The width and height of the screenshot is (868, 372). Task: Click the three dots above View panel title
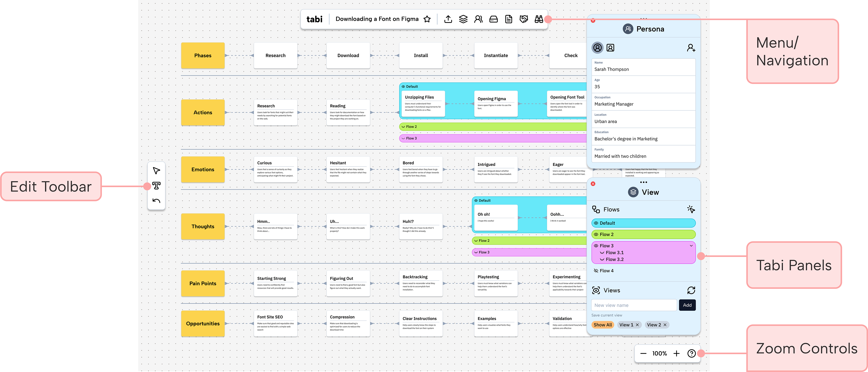[x=644, y=182]
